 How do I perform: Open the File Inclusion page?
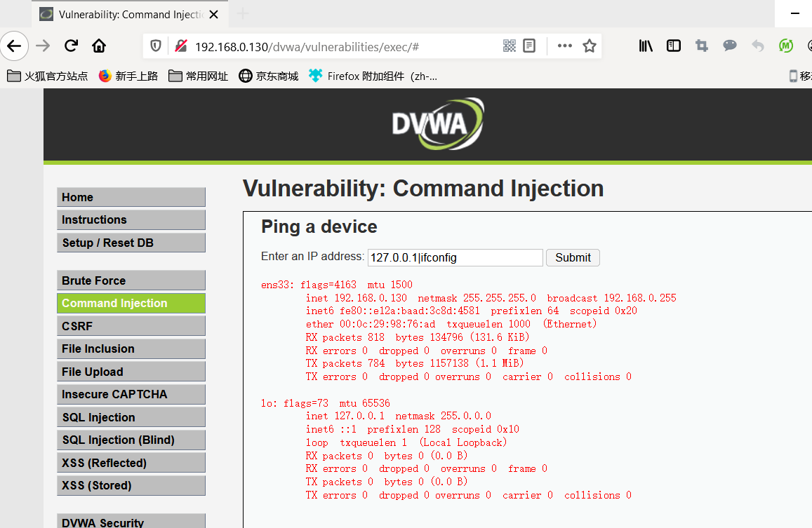click(131, 349)
